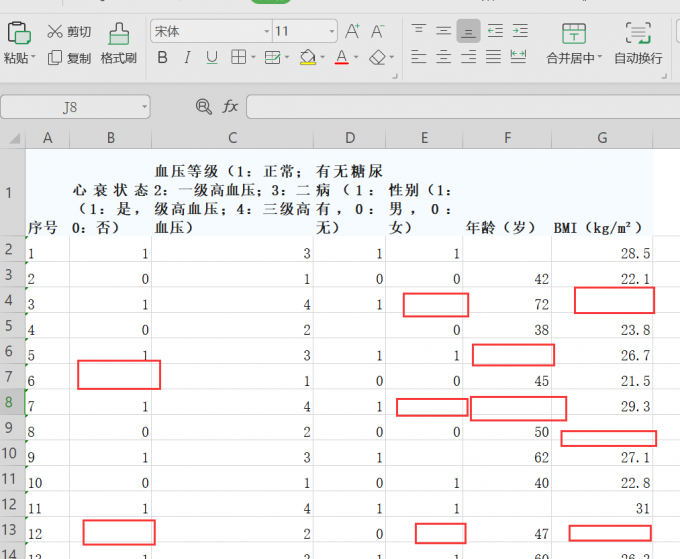Decrease font size with A- icon
The height and width of the screenshot is (559, 680).
tap(377, 31)
